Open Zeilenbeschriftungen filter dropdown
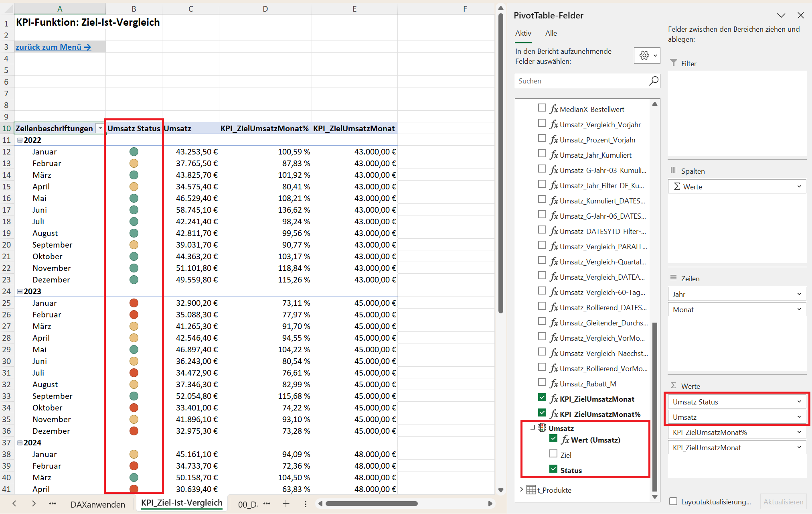The width and height of the screenshot is (812, 514). point(100,128)
